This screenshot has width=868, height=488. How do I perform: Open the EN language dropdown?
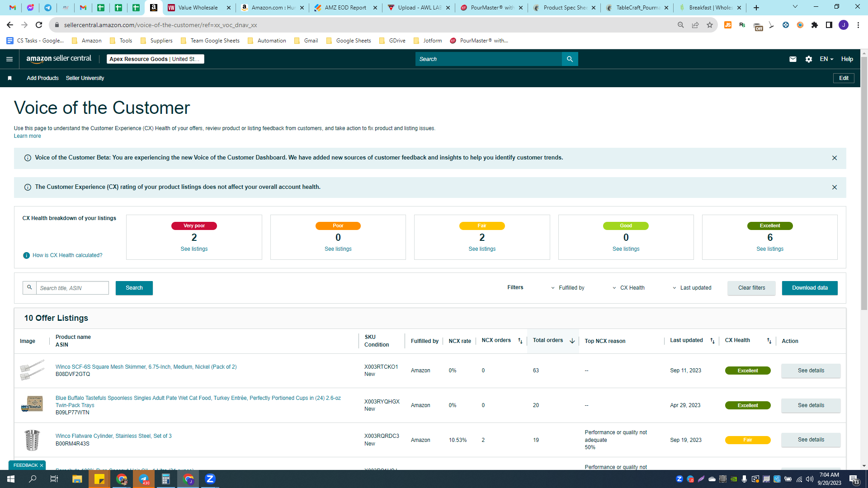tap(826, 59)
